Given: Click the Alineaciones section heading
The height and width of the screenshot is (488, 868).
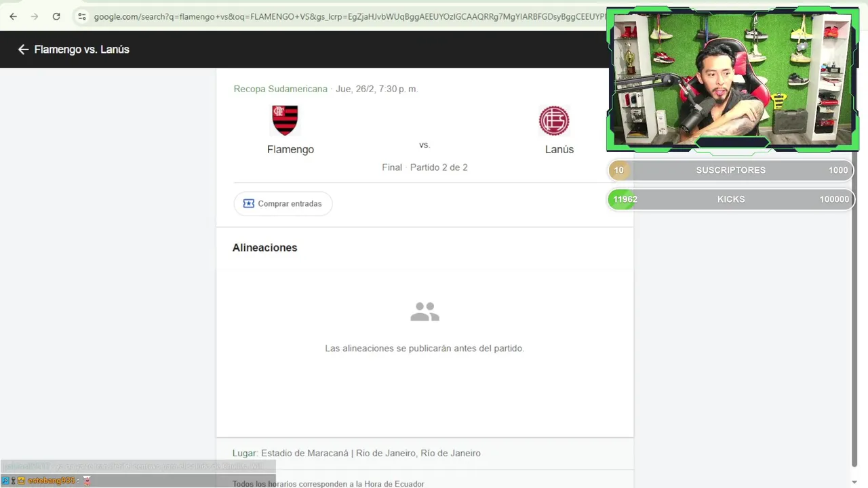Looking at the screenshot, I should coord(264,248).
